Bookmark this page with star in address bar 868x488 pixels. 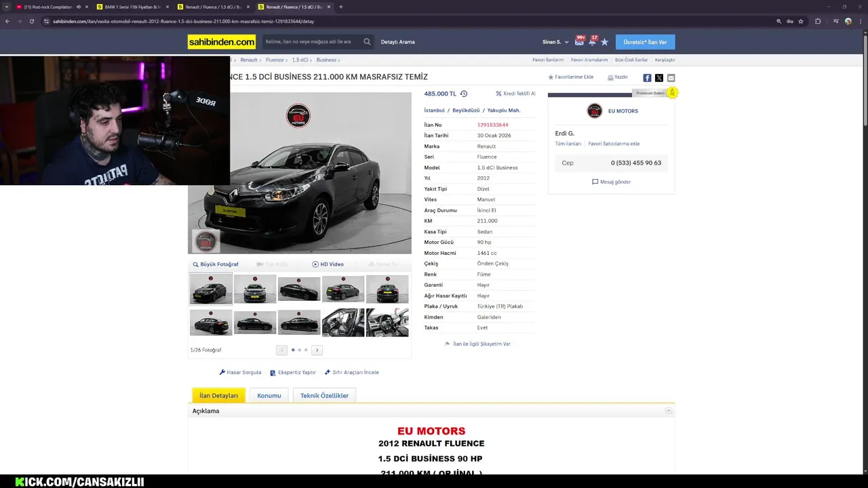click(x=801, y=21)
